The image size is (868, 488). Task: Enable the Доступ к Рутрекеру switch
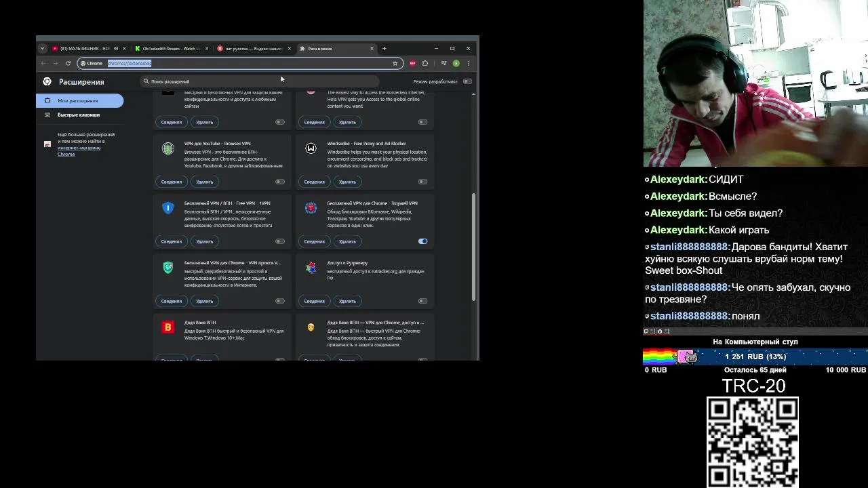(422, 301)
